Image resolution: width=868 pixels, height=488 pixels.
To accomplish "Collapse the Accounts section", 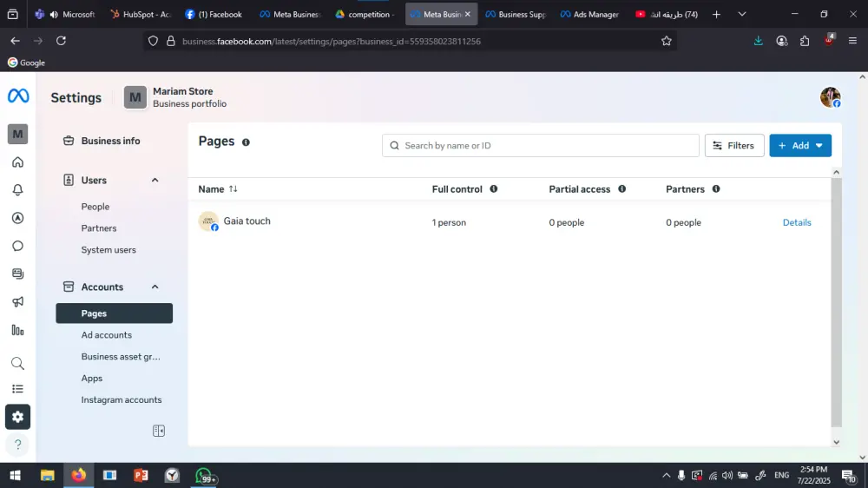I will pos(155,287).
